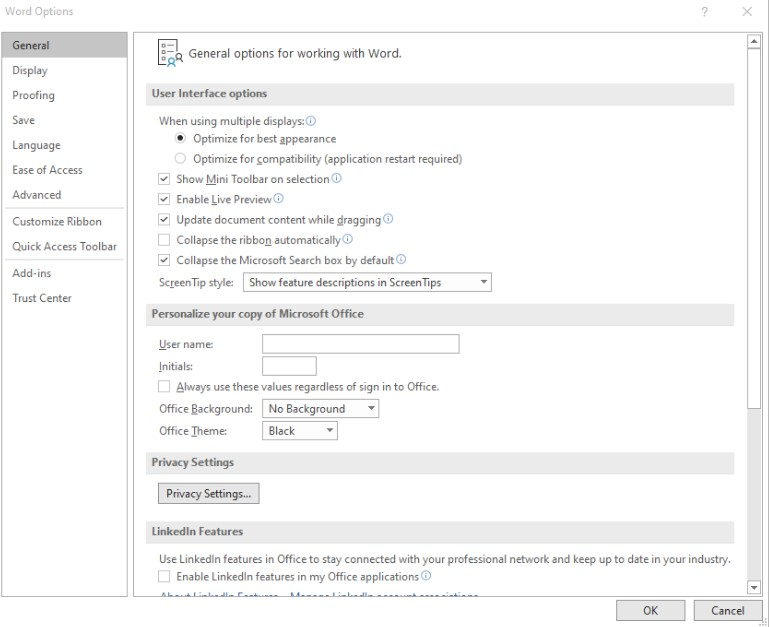
Task: Open the Customize Ribbon section
Action: pyautogui.click(x=57, y=221)
